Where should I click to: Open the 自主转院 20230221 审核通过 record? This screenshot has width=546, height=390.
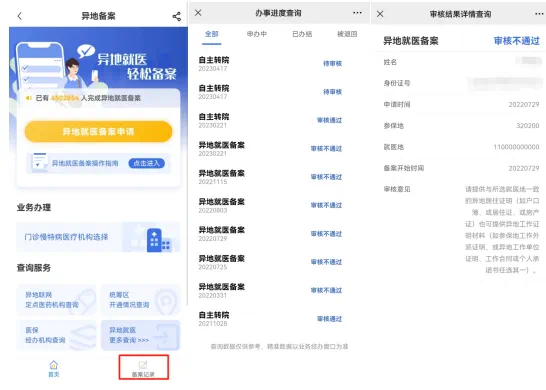click(x=271, y=120)
